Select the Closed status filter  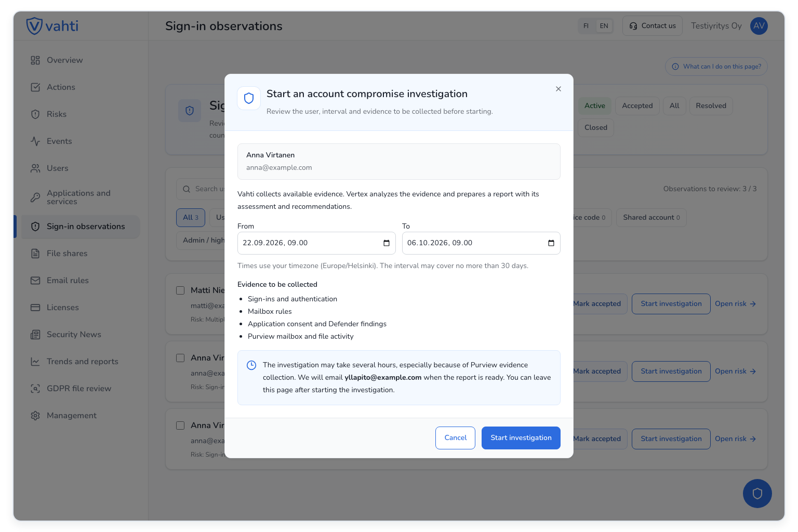[596, 128]
